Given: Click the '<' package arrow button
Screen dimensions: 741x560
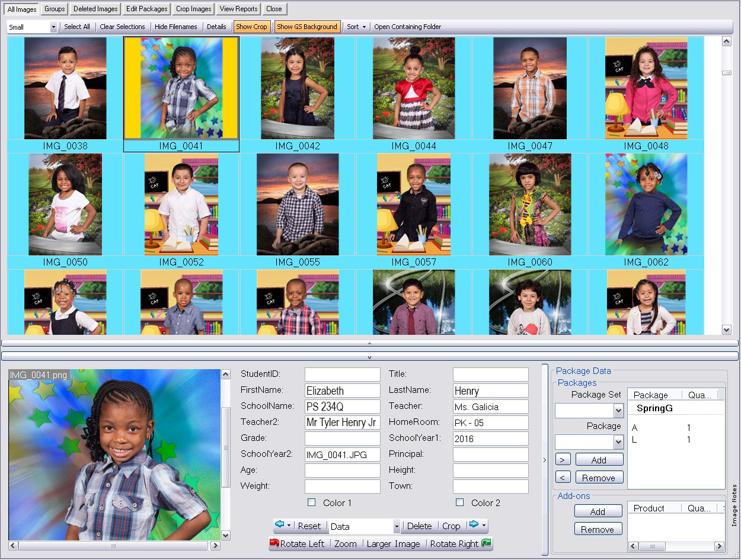Looking at the screenshot, I should click(x=563, y=478).
